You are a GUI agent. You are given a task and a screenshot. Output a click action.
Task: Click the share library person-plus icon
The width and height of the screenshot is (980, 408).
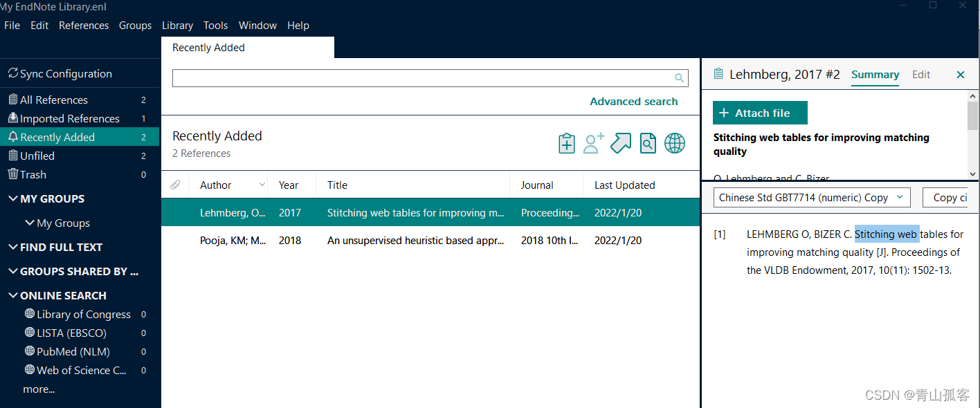[x=594, y=143]
